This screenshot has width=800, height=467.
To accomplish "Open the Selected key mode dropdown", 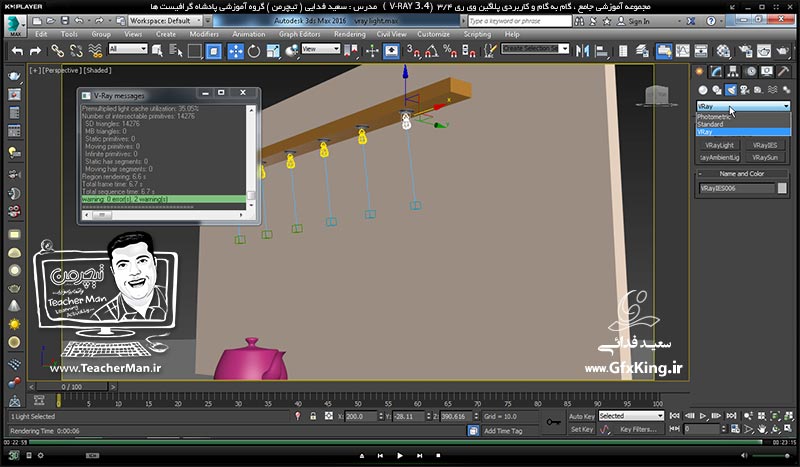I will coord(631,416).
